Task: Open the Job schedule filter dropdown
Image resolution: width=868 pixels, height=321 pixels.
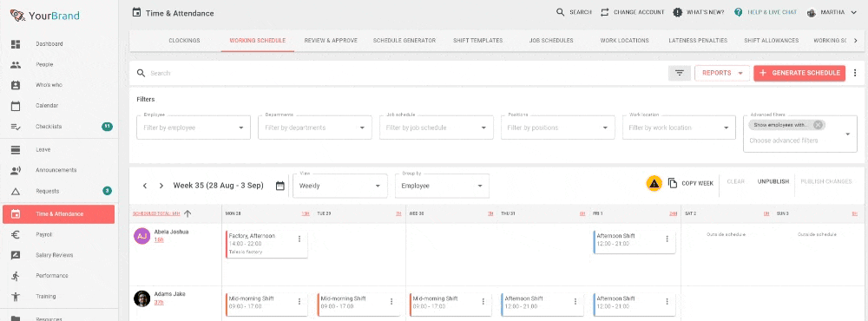Action: coord(437,128)
